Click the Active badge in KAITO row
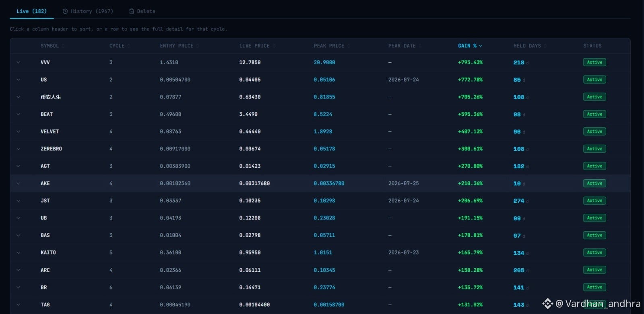Viewport: 644px width, 314px height. 594,252
